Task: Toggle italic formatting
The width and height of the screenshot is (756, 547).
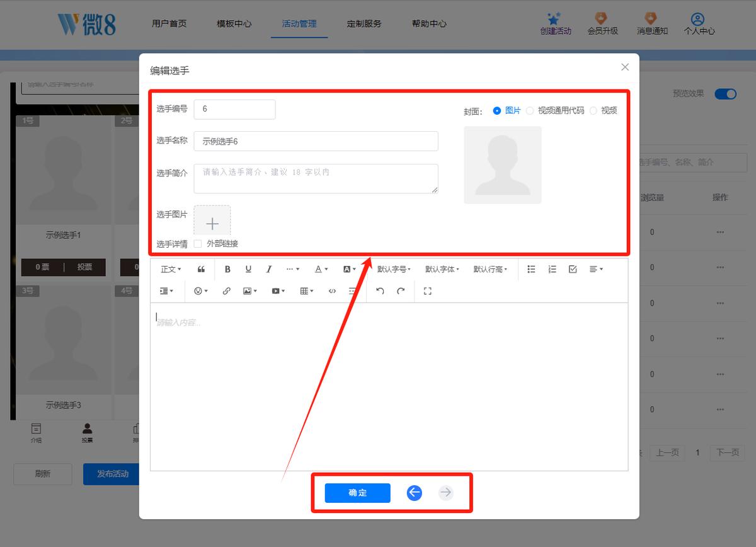Action: tap(269, 269)
